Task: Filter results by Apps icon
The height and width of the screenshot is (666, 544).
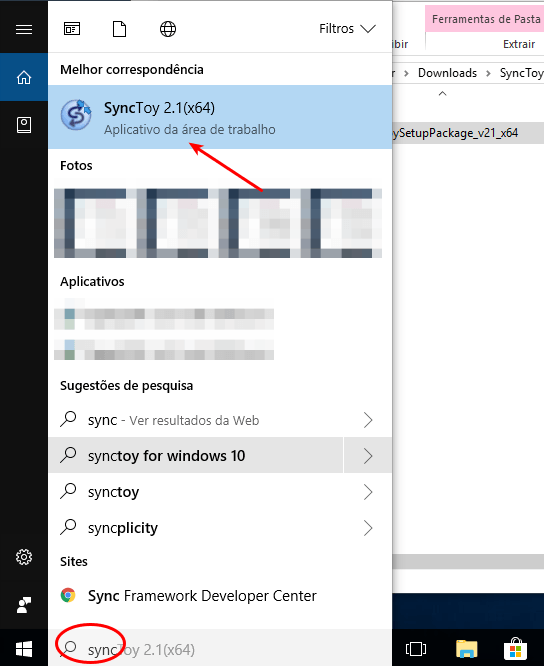Action: click(x=72, y=29)
